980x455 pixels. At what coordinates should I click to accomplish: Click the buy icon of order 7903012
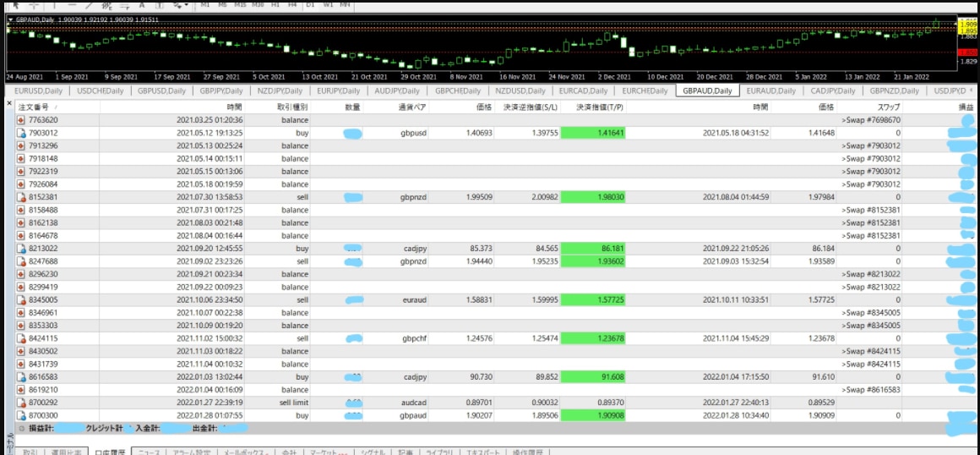pos(20,133)
